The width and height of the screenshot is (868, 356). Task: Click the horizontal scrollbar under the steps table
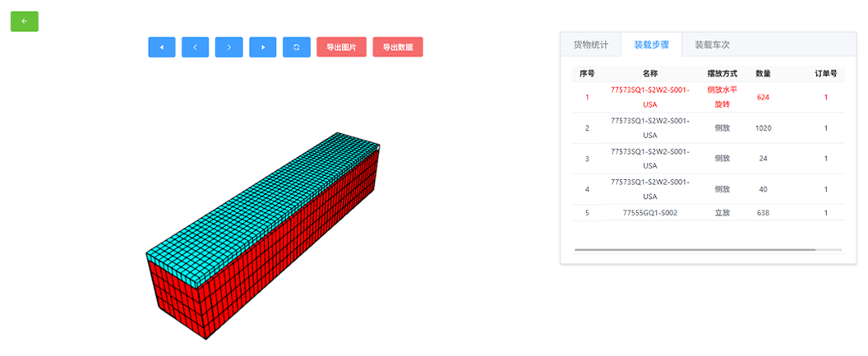[x=695, y=249]
